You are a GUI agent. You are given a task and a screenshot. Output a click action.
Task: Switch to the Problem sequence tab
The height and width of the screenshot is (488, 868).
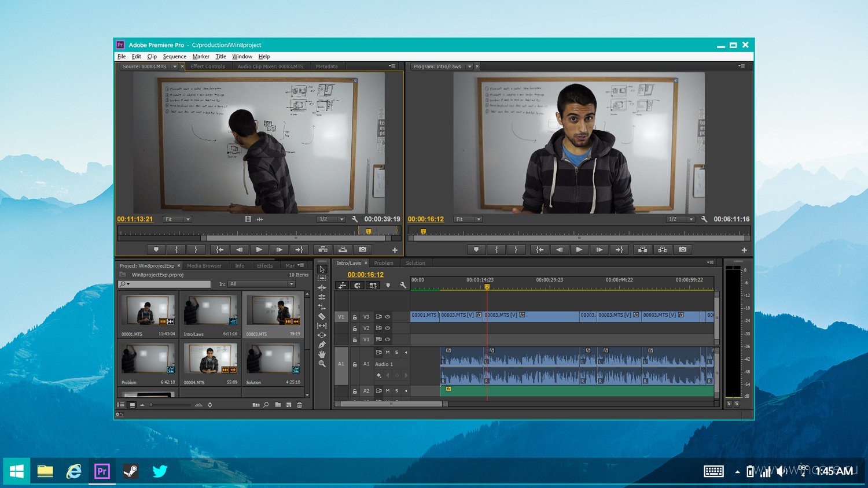point(384,263)
